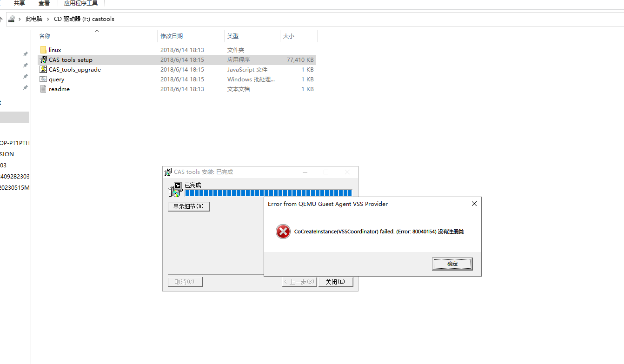Viewport: 624px width, 364px height.
Task: Click the CAS tools installer title icon
Action: 168,172
